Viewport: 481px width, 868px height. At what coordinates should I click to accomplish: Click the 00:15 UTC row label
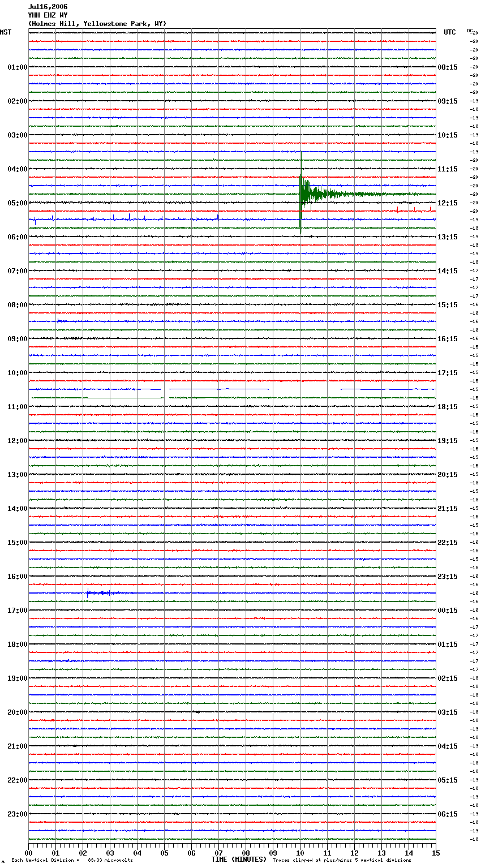click(448, 611)
